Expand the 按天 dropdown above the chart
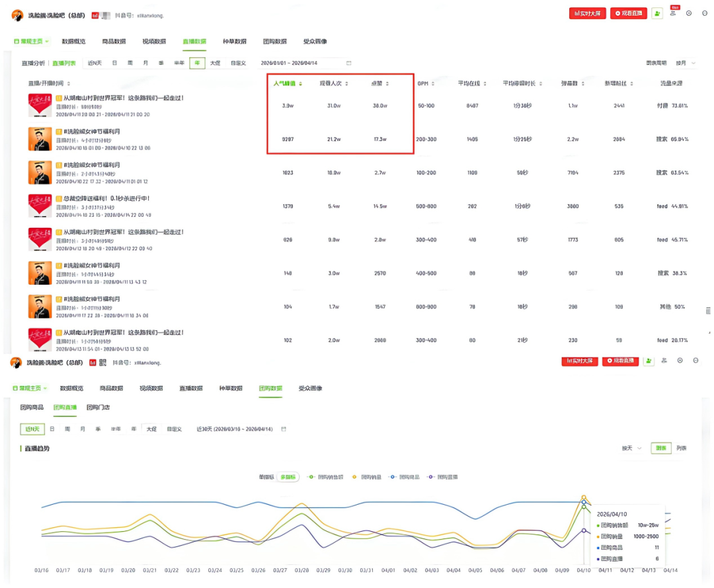The height and width of the screenshot is (588, 714). 631,448
